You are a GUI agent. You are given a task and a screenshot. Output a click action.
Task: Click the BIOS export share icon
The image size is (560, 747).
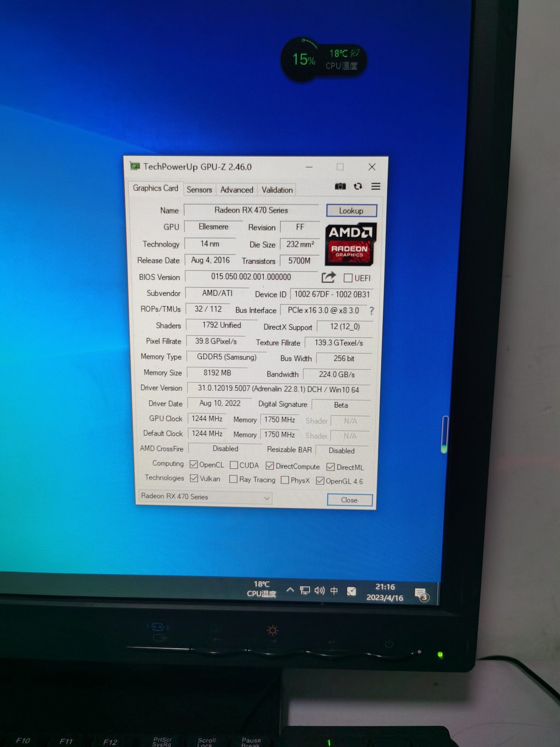coord(328,278)
